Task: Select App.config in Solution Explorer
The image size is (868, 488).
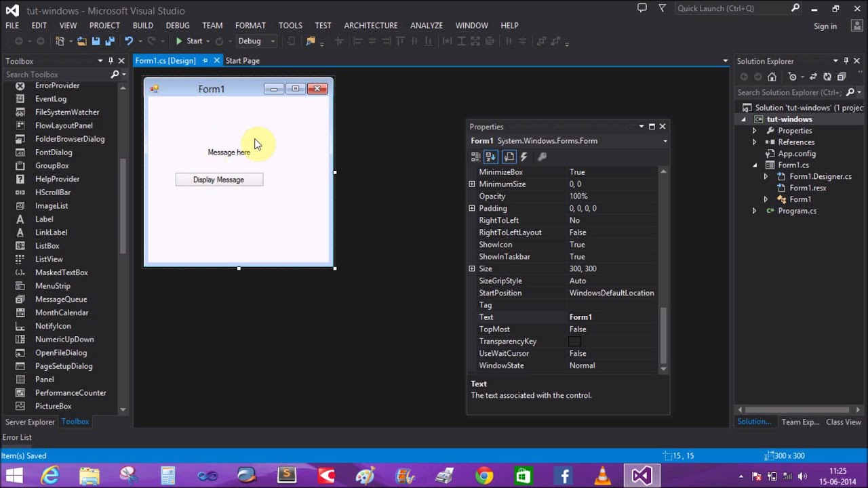Action: (x=797, y=154)
